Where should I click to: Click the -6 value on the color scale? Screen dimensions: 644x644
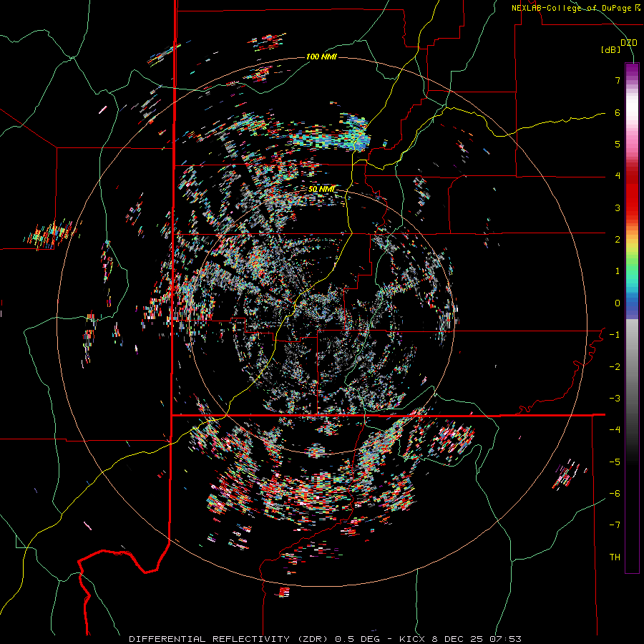pos(615,494)
